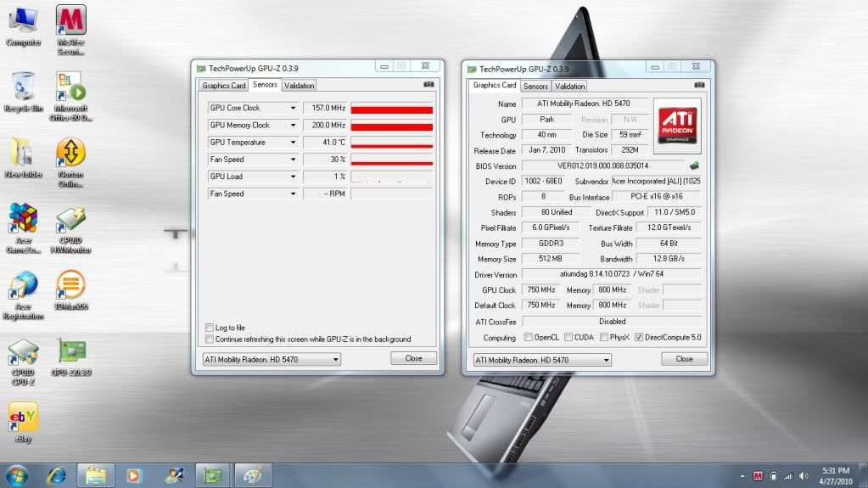Select Sensors tab in left window
868x488 pixels.
(265, 85)
